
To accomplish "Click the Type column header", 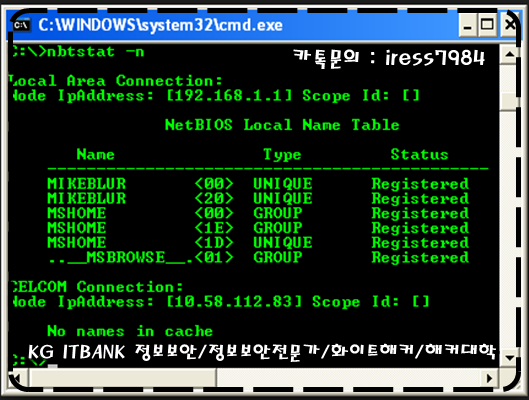I will (282, 155).
